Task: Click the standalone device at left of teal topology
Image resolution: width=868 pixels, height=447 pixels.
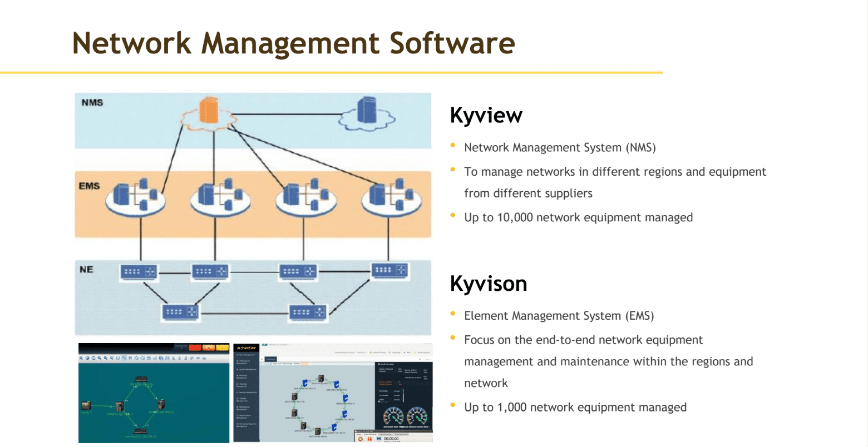Action: click(86, 405)
